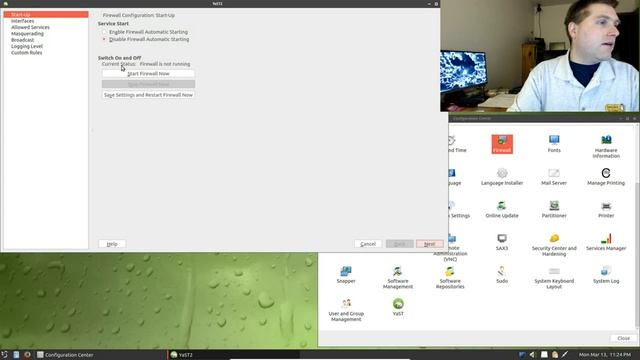The width and height of the screenshot is (640, 360).
Task: Select Disable Firewall Automatic Starting
Action: pos(145,39)
